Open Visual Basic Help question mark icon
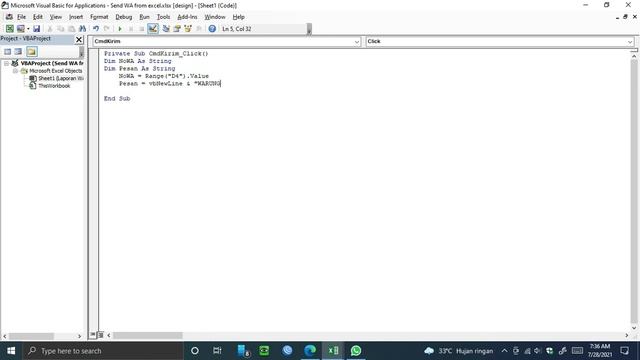Screen dimensions: 640x360 coord(212,29)
